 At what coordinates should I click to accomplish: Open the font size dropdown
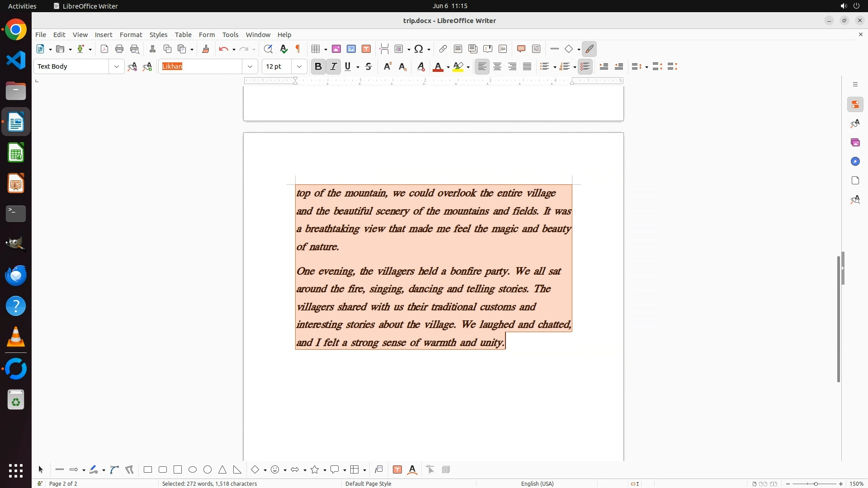299,67
